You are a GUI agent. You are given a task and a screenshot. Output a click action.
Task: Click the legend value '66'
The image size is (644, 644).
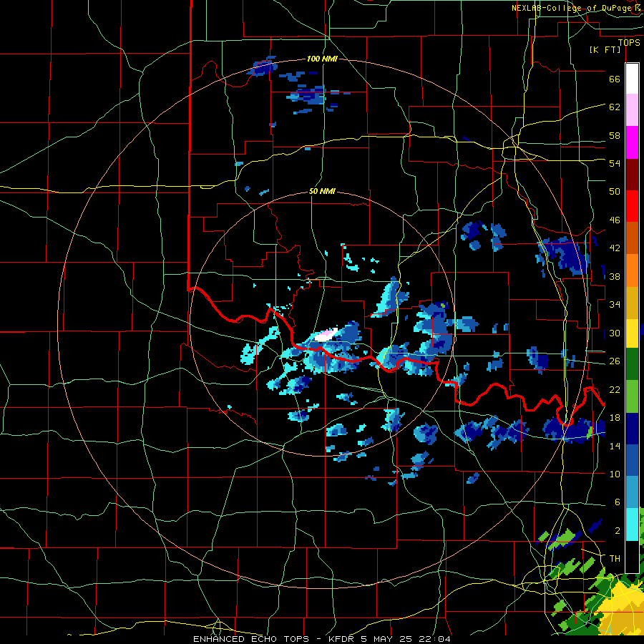coord(615,79)
